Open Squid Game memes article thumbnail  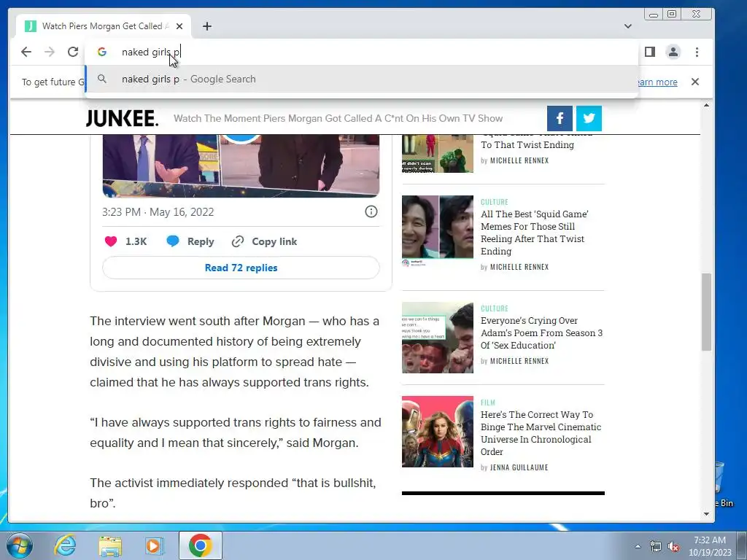click(438, 231)
